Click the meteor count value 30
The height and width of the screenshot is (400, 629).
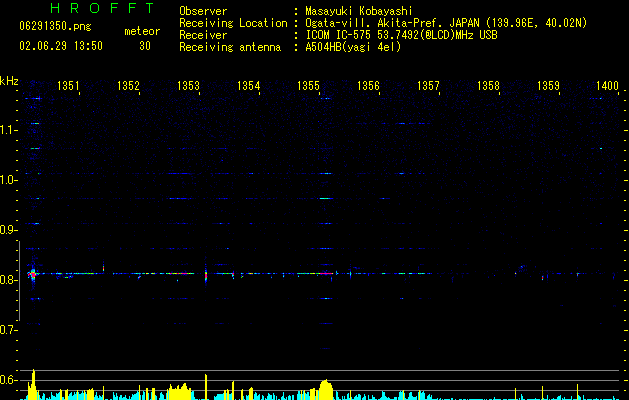[145, 46]
